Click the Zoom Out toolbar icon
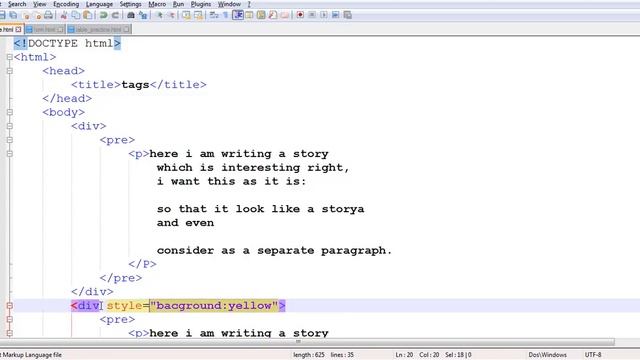 [171, 15]
